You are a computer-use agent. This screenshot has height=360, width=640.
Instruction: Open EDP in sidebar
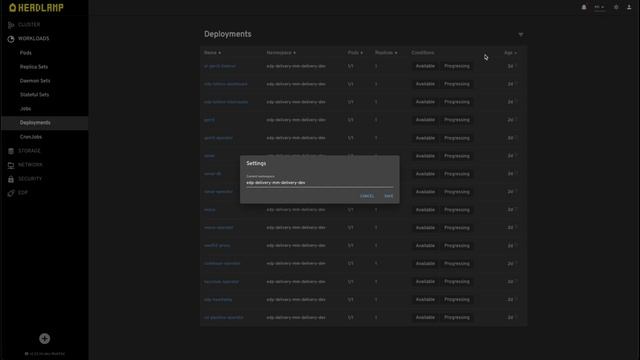pos(23,193)
